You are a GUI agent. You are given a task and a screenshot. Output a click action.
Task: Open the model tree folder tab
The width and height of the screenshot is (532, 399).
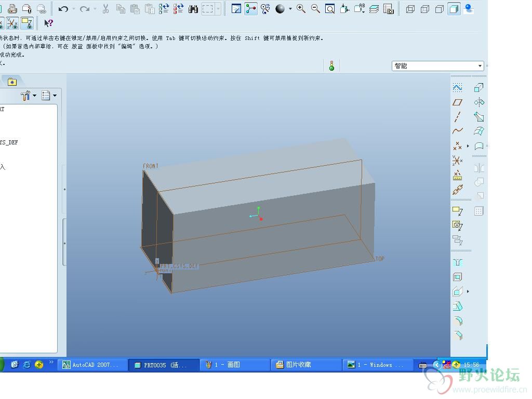(x=12, y=82)
